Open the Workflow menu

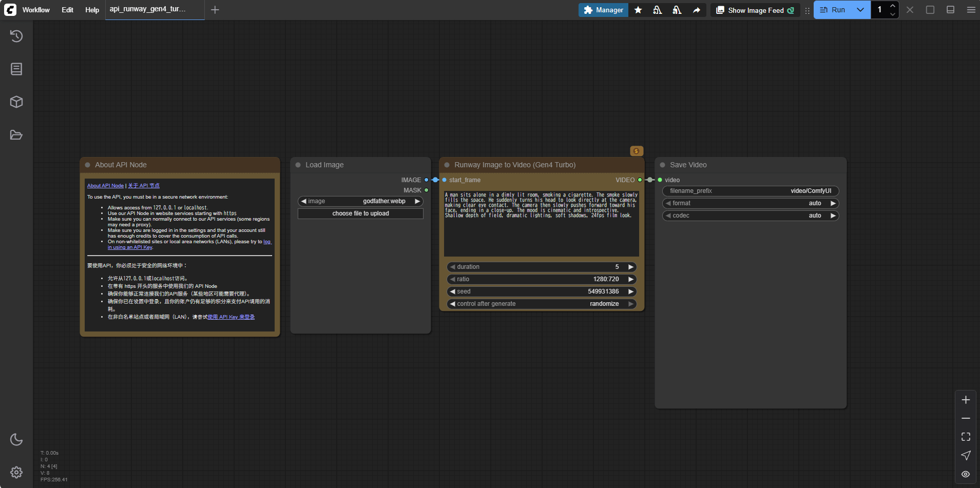[x=36, y=10]
